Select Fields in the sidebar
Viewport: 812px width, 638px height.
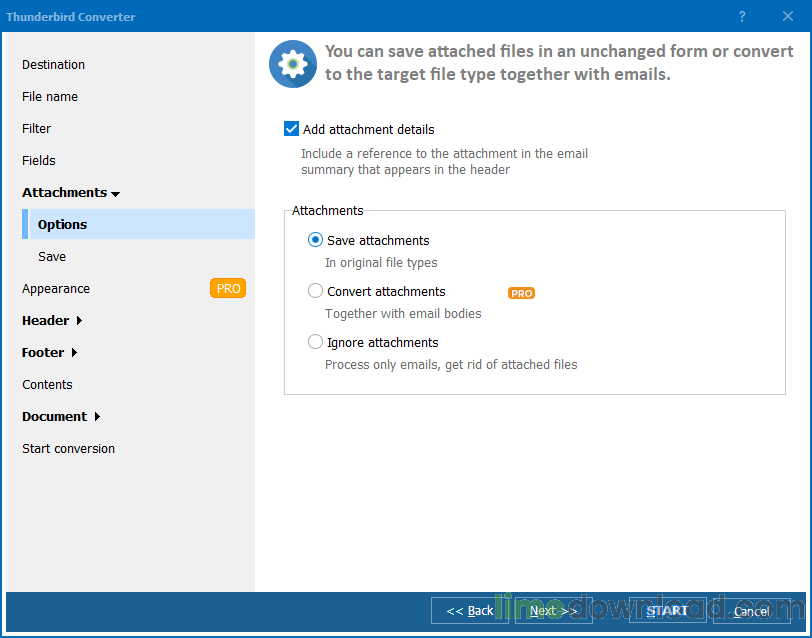tap(38, 160)
